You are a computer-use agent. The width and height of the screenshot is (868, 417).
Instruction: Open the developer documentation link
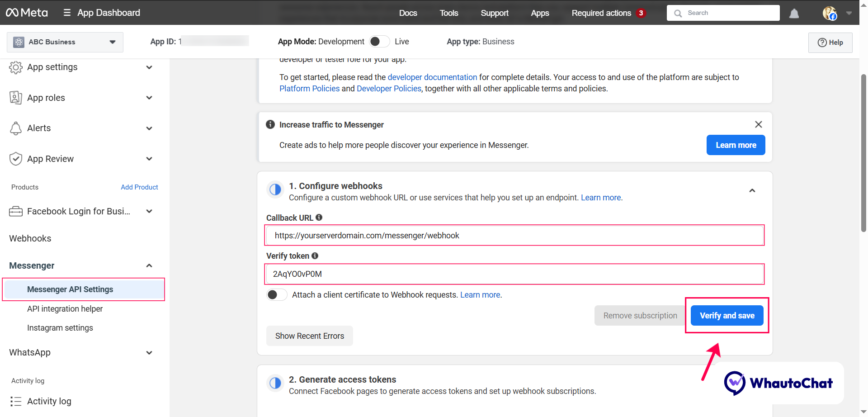coord(432,77)
